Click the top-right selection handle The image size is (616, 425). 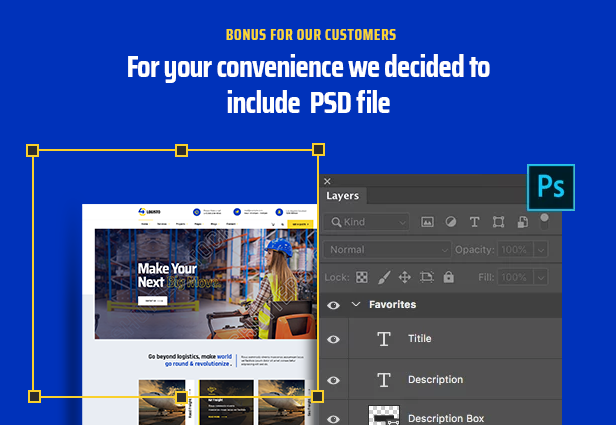(x=318, y=149)
